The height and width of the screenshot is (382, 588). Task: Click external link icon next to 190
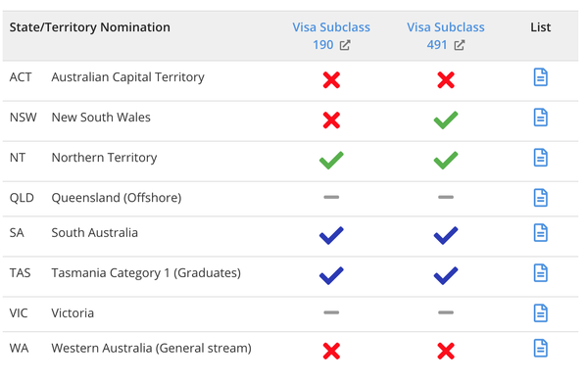click(x=345, y=45)
